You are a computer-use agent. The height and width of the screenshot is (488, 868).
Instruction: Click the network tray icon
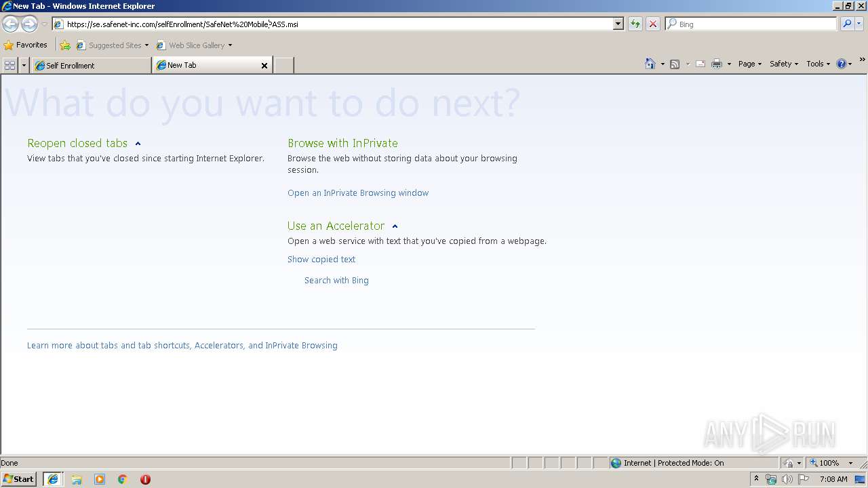coord(771,479)
